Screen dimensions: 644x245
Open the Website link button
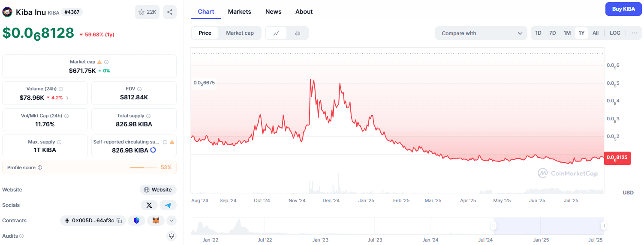pyautogui.click(x=158, y=190)
